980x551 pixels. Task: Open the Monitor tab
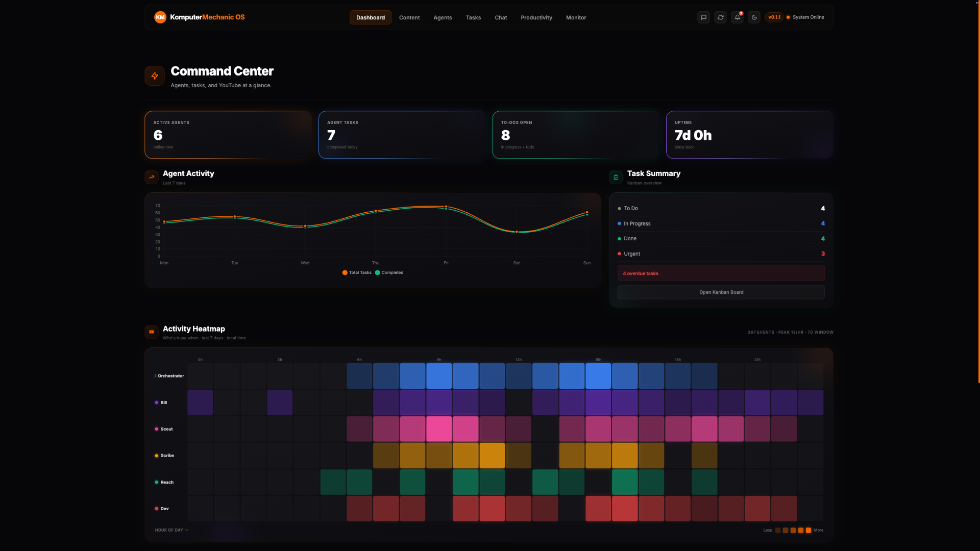click(576, 17)
